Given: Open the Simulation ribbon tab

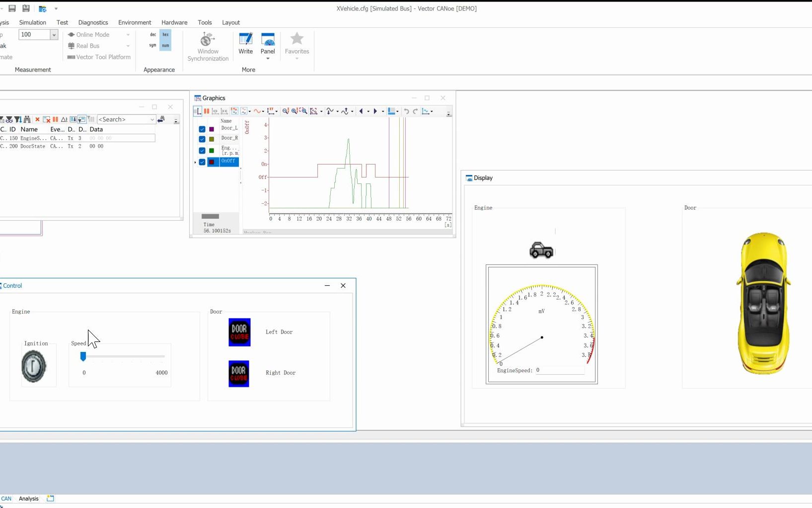Looking at the screenshot, I should pos(33,22).
